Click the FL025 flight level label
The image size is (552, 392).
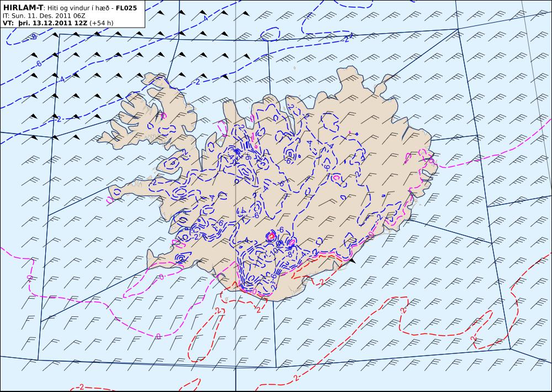(x=126, y=7)
